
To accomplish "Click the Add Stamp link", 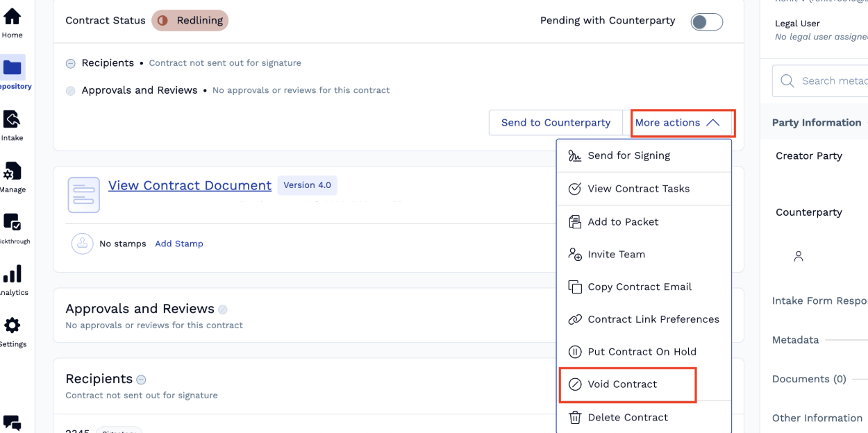I will pyautogui.click(x=179, y=244).
